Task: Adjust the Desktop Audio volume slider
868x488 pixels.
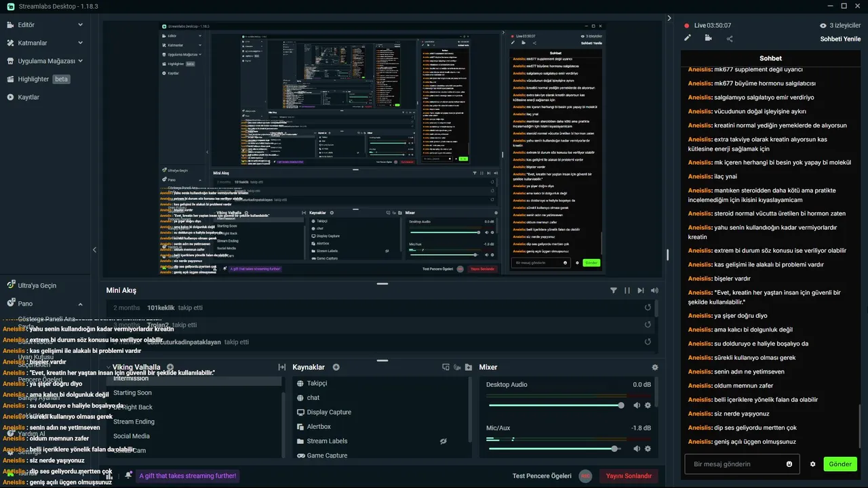Action: point(555,405)
